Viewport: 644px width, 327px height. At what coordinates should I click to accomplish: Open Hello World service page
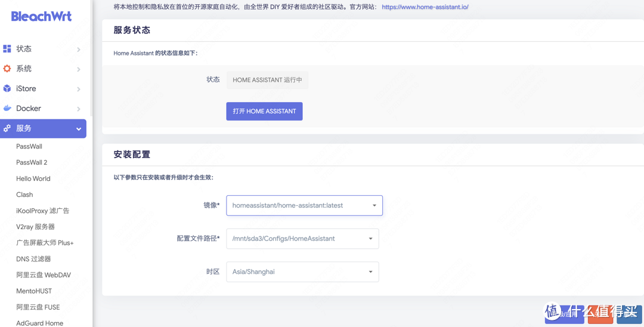coord(33,178)
